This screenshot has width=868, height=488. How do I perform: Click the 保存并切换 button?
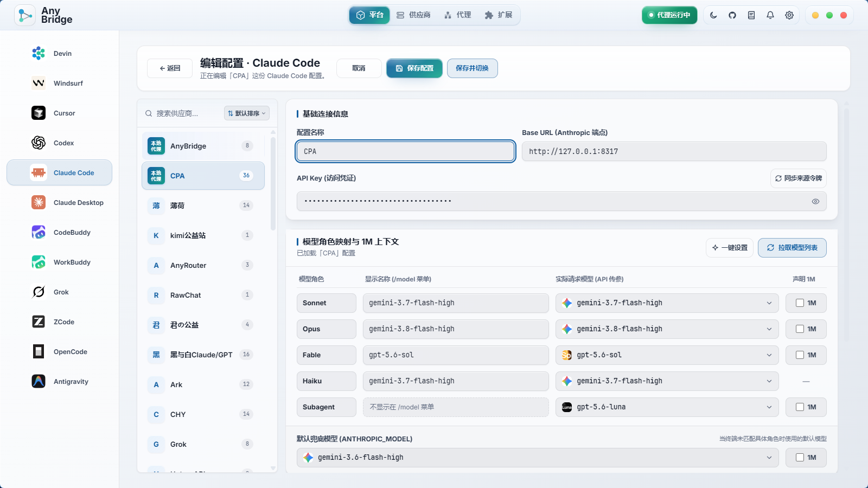point(473,68)
